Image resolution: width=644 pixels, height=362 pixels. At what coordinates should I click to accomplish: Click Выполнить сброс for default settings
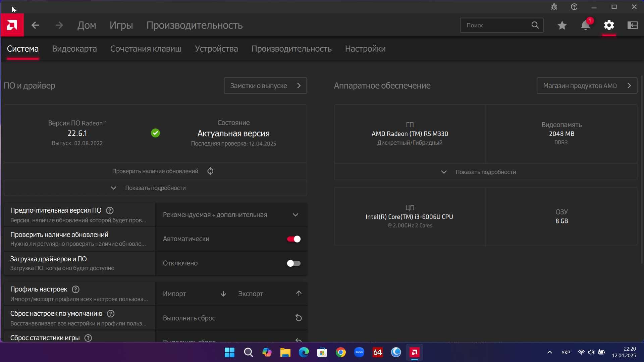(x=231, y=318)
